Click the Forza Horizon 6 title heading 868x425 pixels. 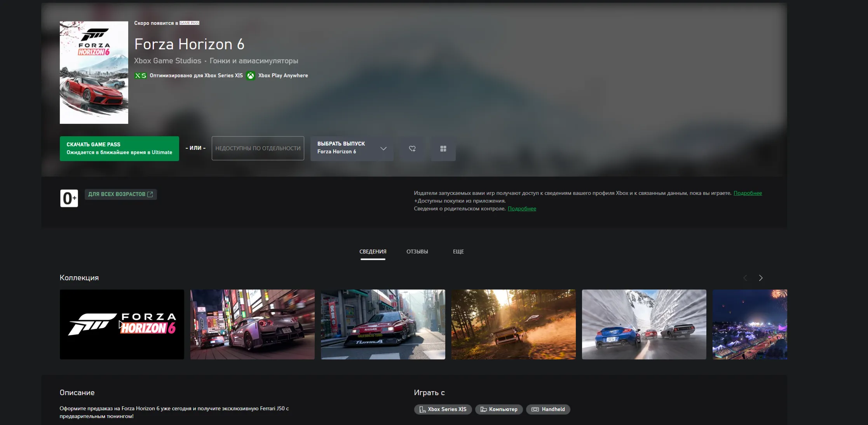pos(190,44)
